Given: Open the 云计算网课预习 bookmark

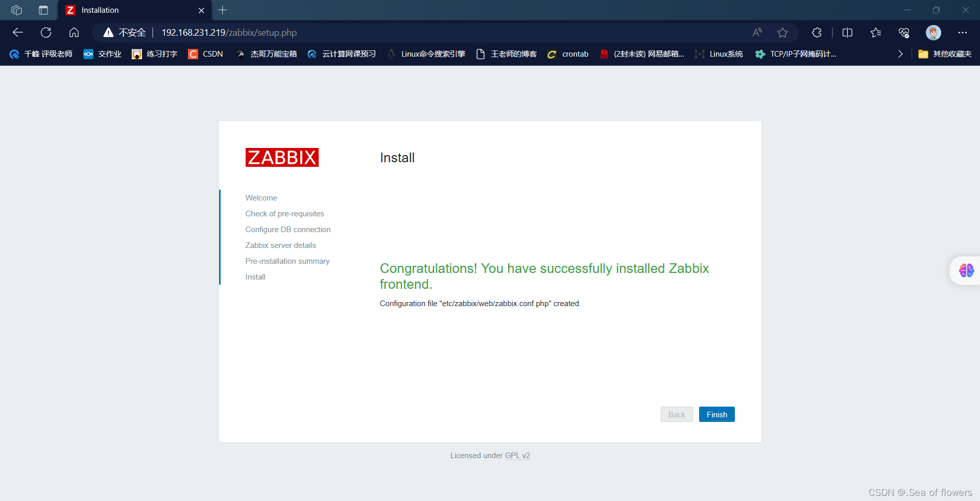Looking at the screenshot, I should pyautogui.click(x=342, y=54).
